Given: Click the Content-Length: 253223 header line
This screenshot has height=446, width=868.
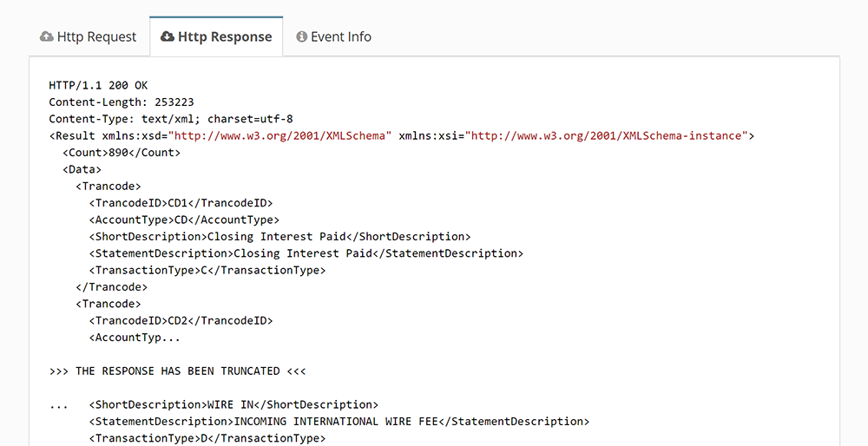Looking at the screenshot, I should coord(121,102).
